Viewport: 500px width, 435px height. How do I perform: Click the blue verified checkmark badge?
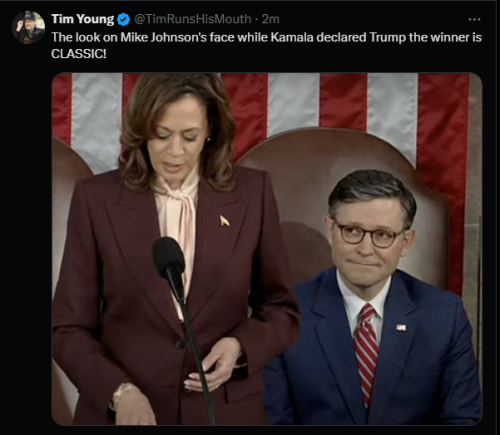pos(124,20)
